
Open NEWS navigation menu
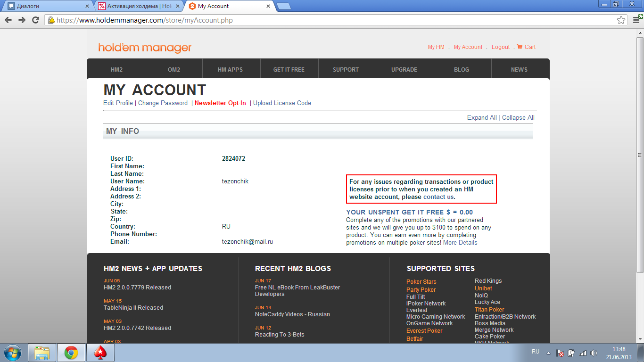(x=519, y=69)
